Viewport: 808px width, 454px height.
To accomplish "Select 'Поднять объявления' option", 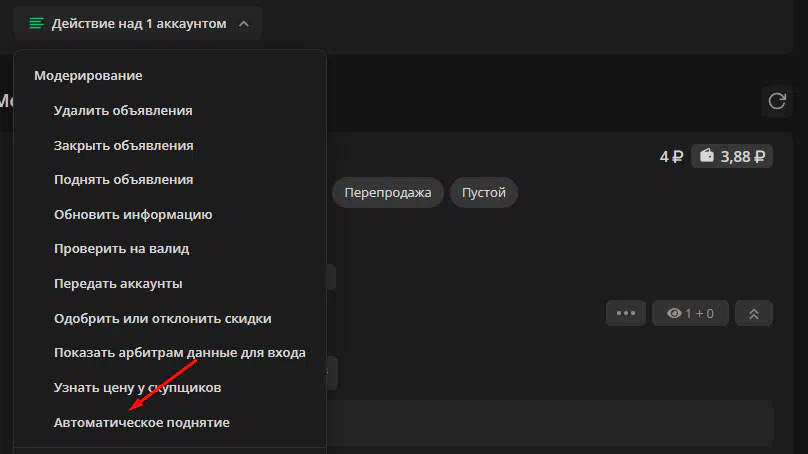I will tap(124, 179).
